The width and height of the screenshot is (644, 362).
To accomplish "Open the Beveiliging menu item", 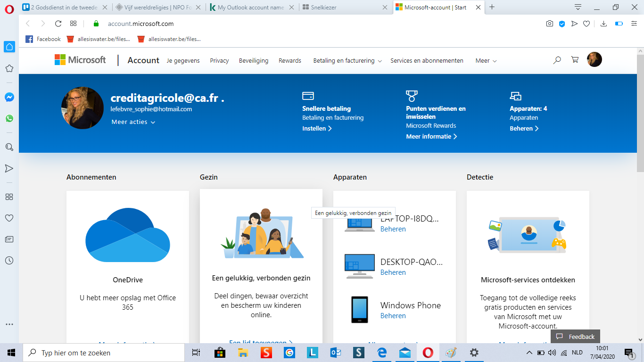I will click(254, 60).
